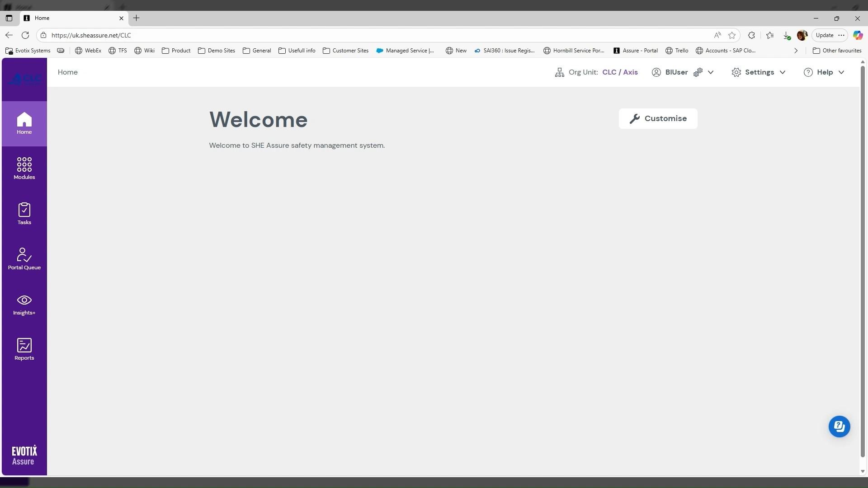Open the Customer Sites bookmark folder

coord(345,51)
